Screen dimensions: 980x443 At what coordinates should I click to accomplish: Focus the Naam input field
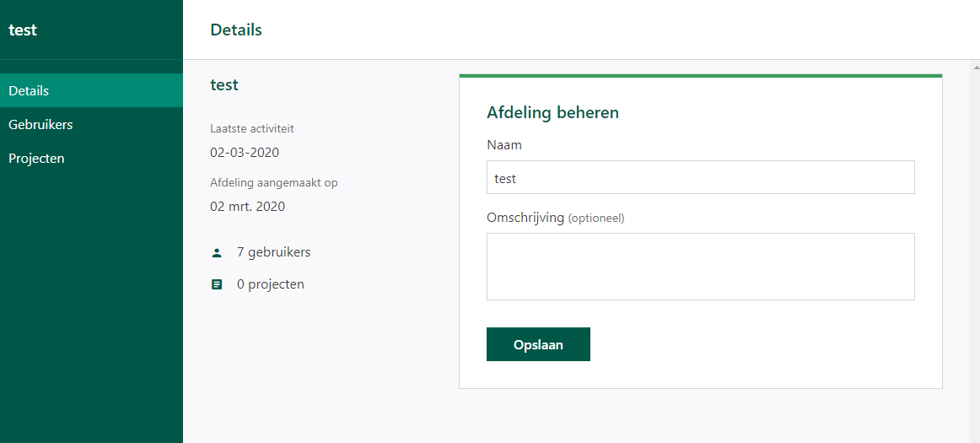click(701, 177)
